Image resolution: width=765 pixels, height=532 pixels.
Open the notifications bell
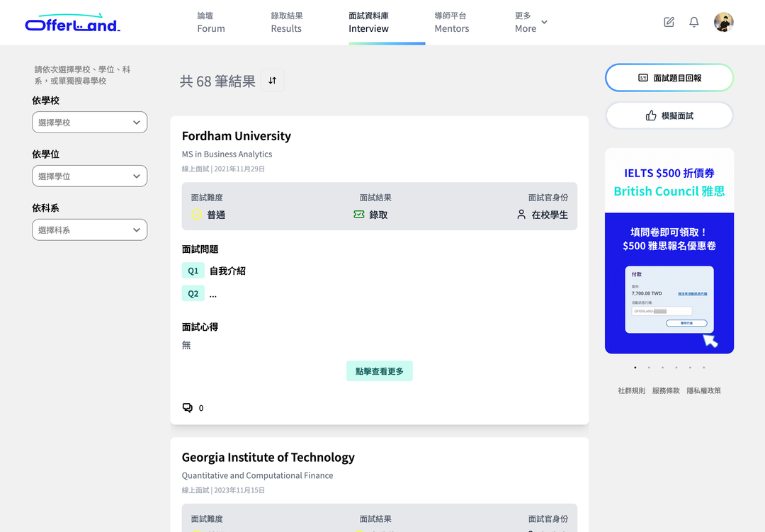coord(693,22)
